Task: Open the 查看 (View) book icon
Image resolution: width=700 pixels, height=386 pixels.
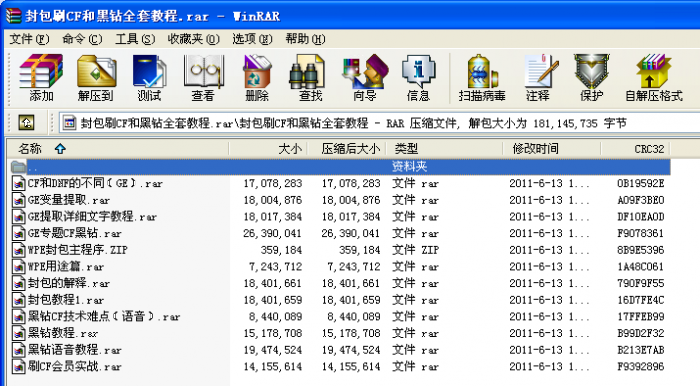Action: [203, 78]
